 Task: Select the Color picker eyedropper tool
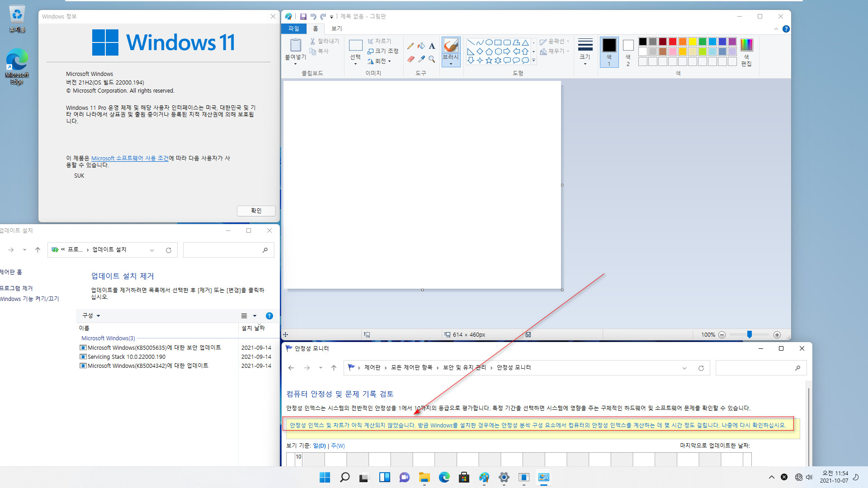421,59
